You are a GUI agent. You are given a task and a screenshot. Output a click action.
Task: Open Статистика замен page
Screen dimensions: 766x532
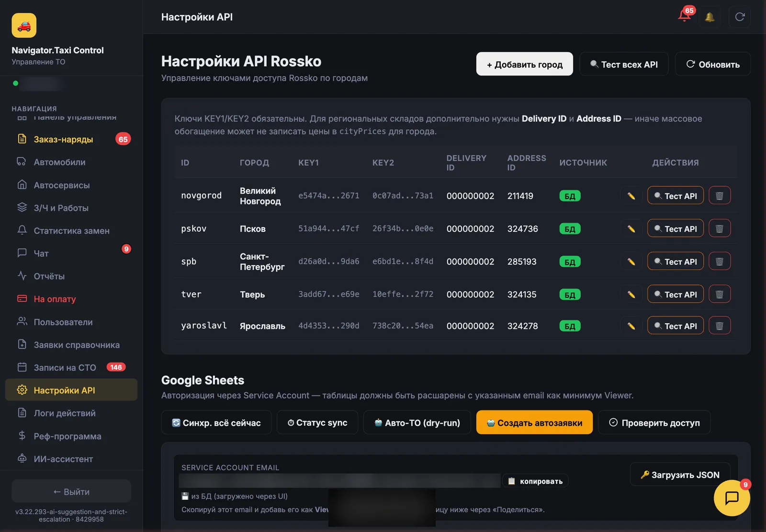coord(71,231)
